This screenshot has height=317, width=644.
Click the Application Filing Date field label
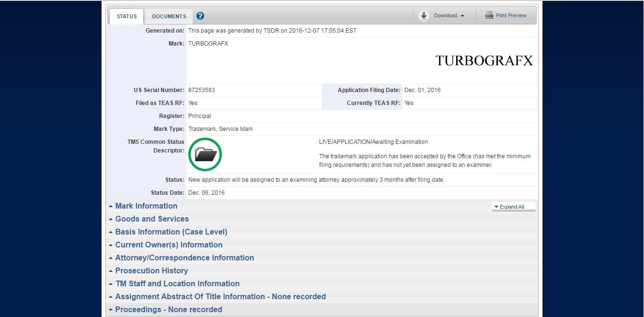[x=369, y=90]
